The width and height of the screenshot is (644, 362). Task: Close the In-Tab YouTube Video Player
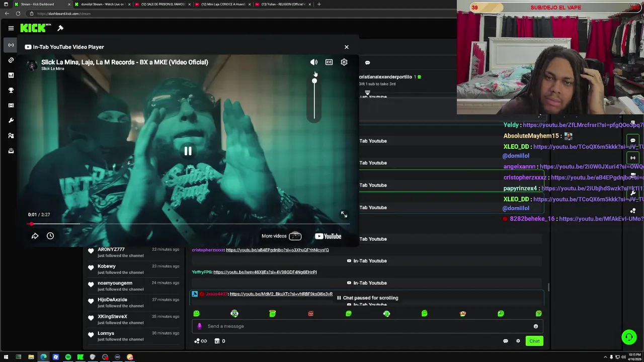[x=346, y=47]
